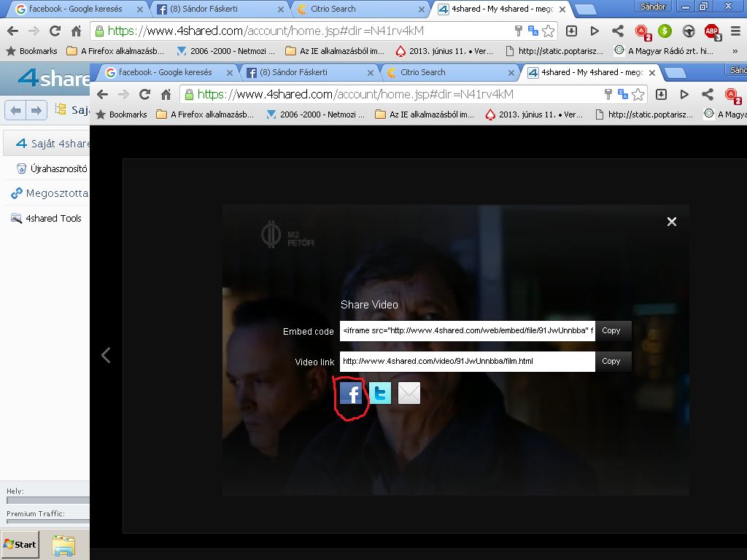Open 2013. június 11. bookmark in outer bar

click(445, 51)
